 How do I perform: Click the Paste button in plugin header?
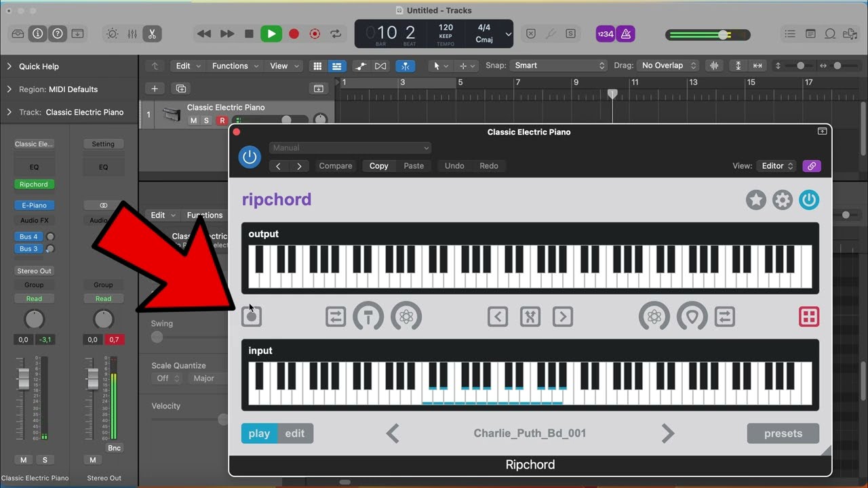[414, 166]
